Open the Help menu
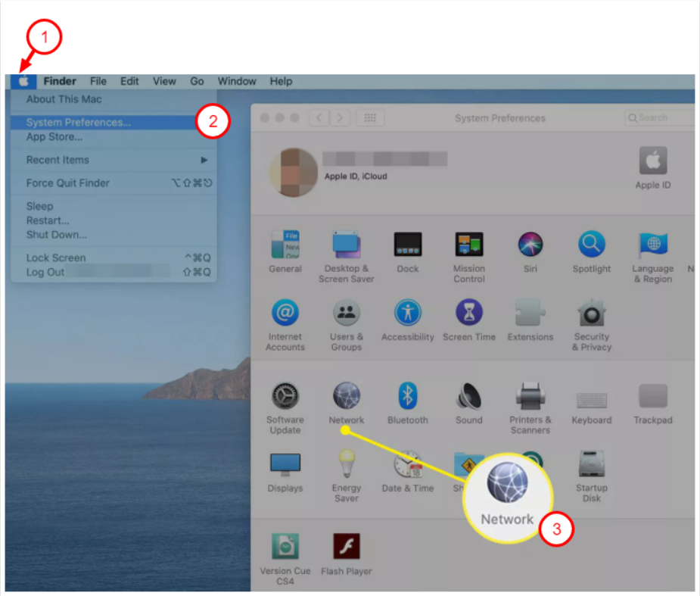Screen dimensions: 700x596 coord(281,81)
